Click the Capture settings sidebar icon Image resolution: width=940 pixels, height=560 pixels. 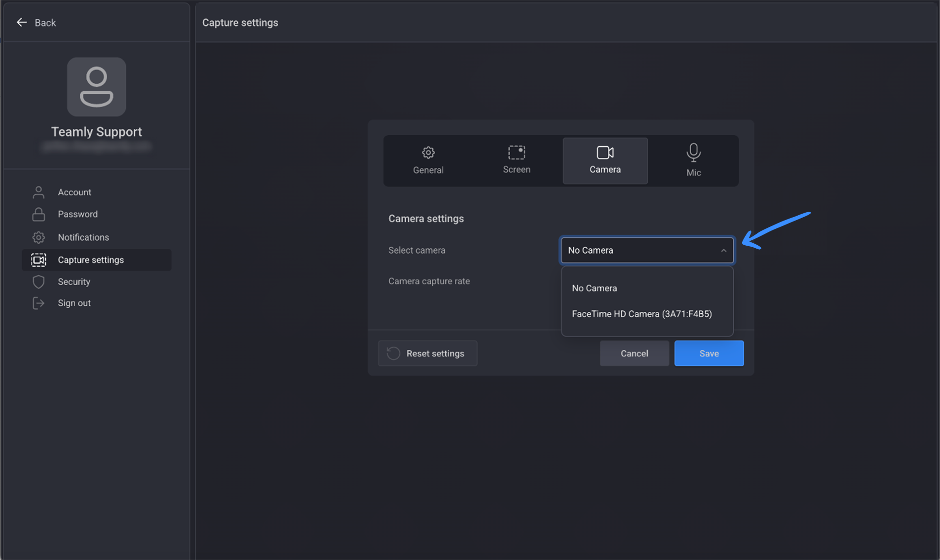38,260
